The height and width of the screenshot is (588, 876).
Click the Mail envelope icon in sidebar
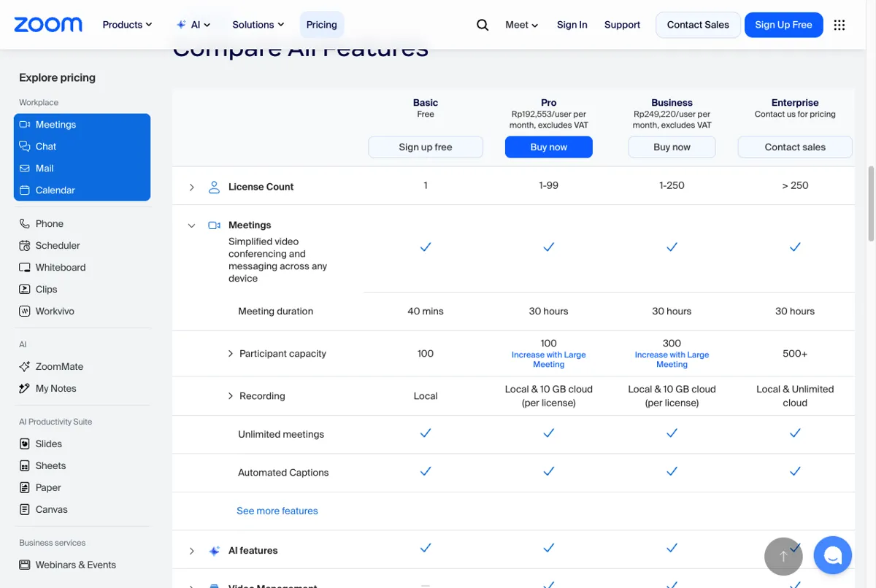25,169
